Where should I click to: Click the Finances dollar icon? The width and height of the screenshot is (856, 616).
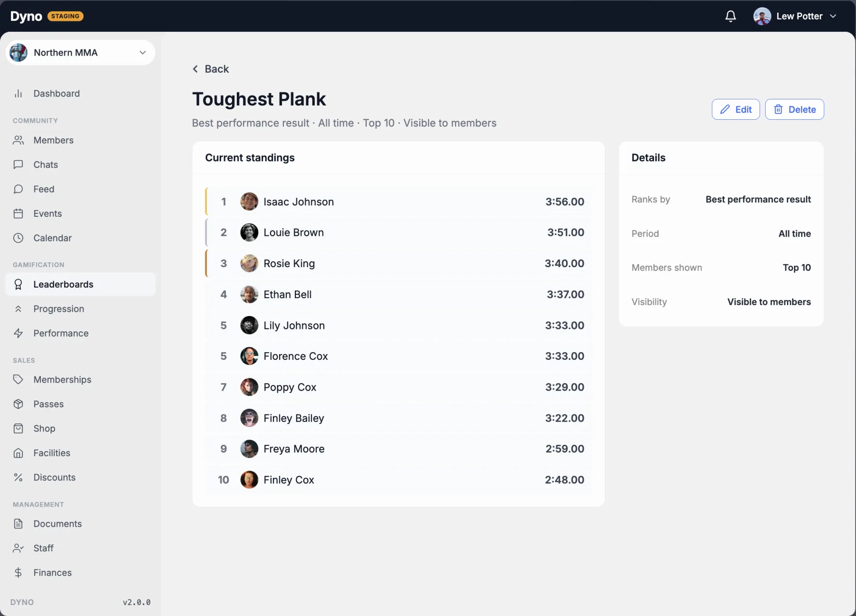tap(18, 573)
